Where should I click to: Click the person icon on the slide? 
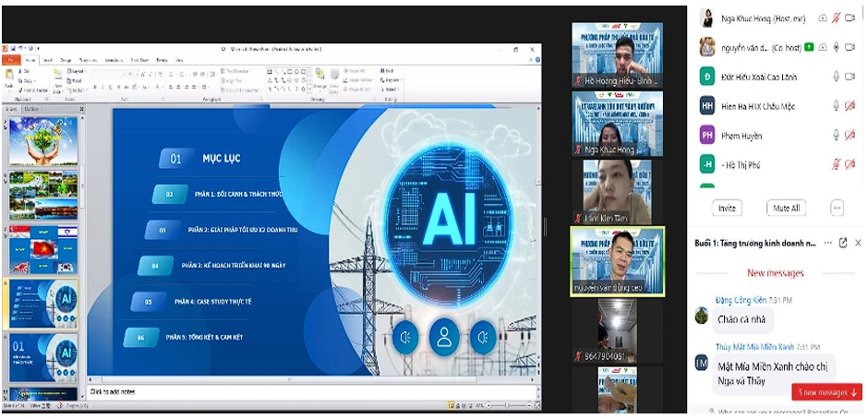(x=444, y=337)
